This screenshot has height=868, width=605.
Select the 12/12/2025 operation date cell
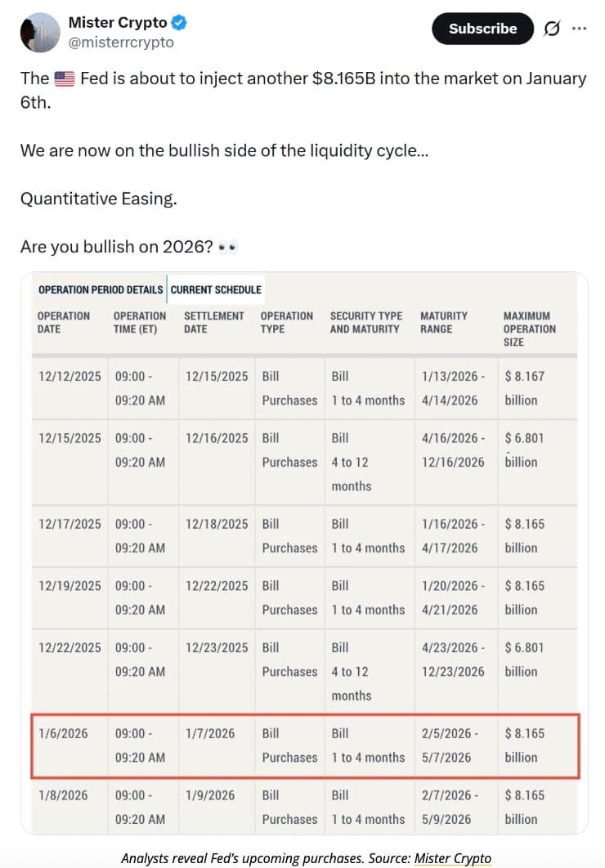click(x=70, y=377)
